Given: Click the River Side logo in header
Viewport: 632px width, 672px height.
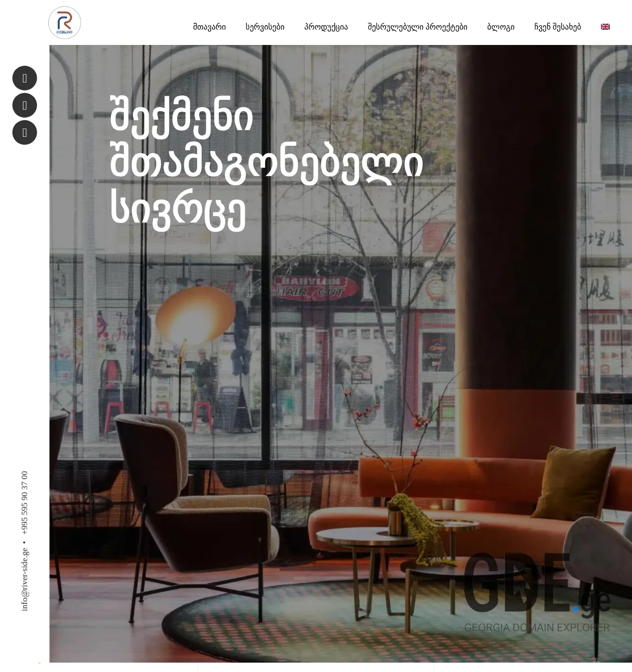Looking at the screenshot, I should 65,23.
